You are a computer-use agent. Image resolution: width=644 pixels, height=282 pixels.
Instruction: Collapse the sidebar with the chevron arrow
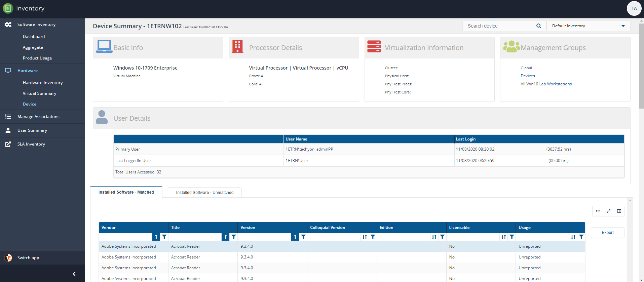pos(74,274)
